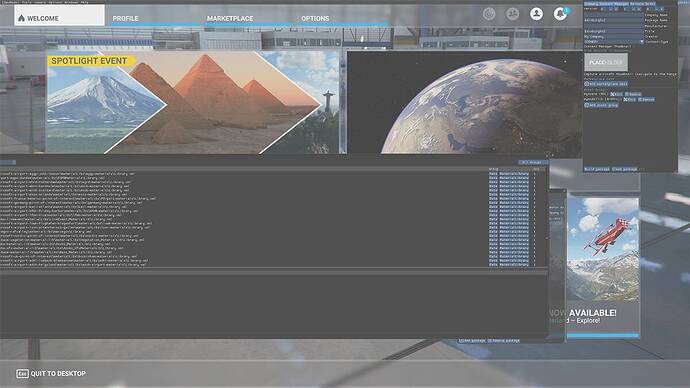Open the Content Type dropdown field
This screenshot has height=388, width=690.
(x=613, y=41)
